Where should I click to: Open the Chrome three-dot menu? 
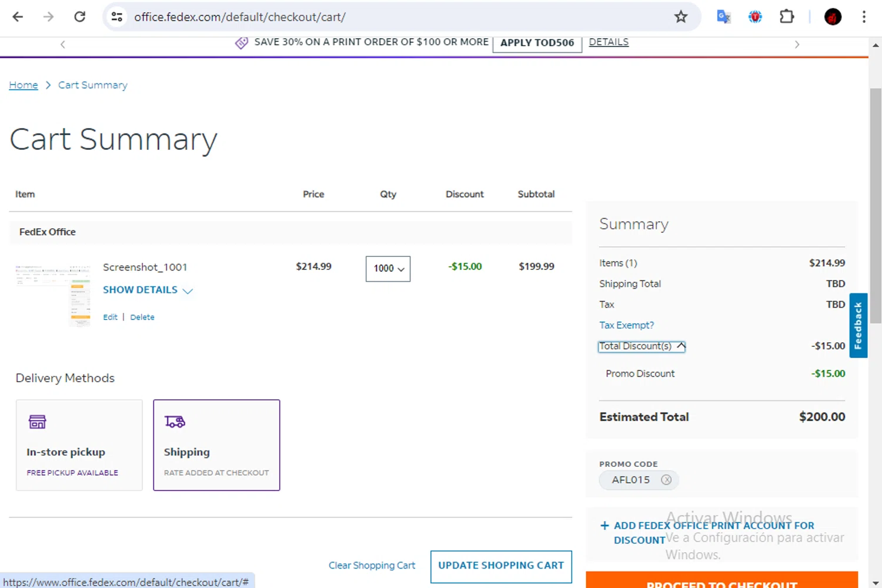(x=864, y=17)
